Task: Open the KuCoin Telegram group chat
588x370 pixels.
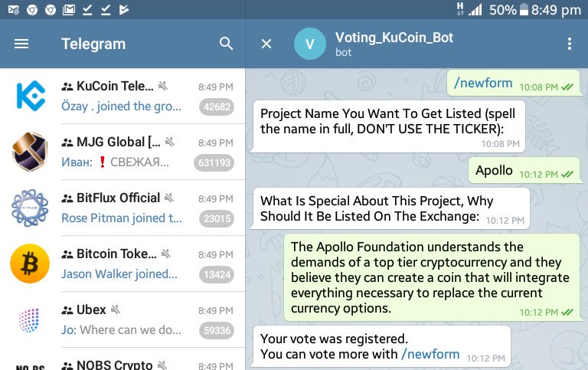Action: [122, 96]
